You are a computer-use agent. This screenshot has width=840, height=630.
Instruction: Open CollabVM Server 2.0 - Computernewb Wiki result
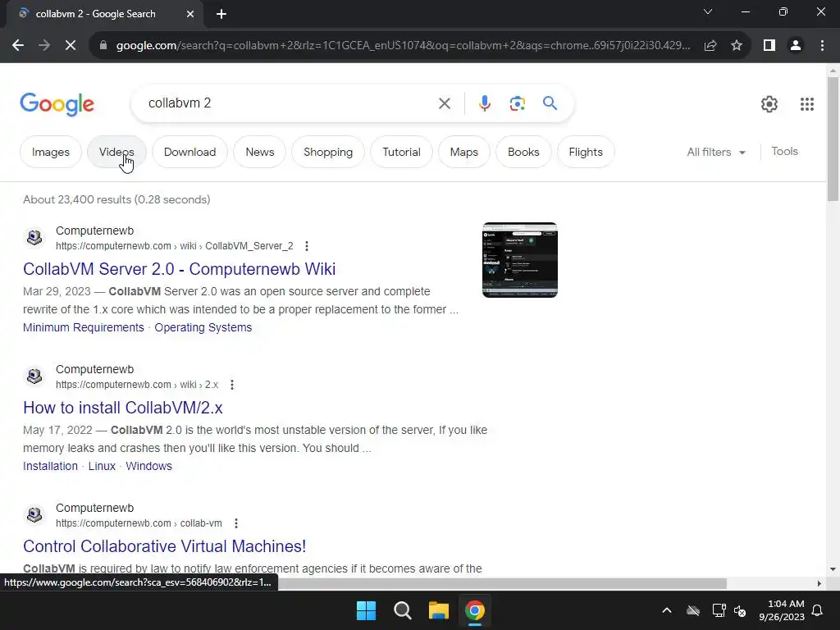(x=179, y=269)
